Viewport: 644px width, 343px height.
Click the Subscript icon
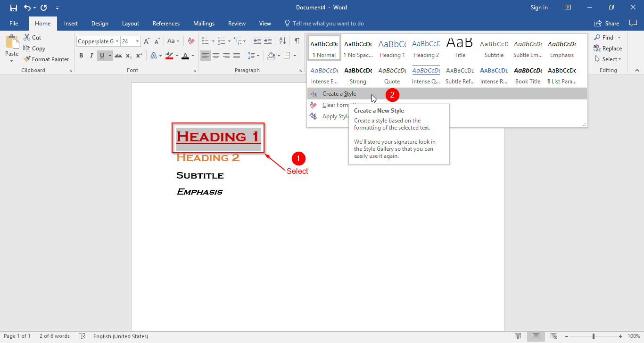coord(128,55)
